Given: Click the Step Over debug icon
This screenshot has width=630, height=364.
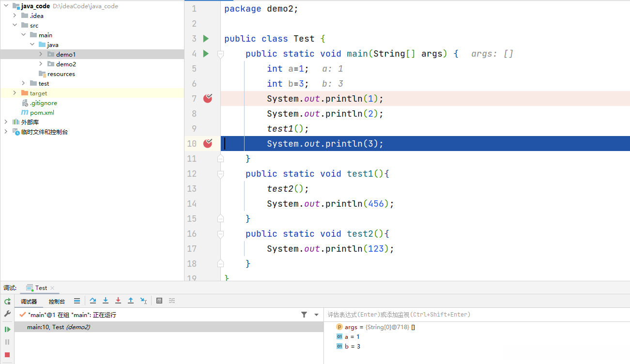Looking at the screenshot, I should coord(93,301).
